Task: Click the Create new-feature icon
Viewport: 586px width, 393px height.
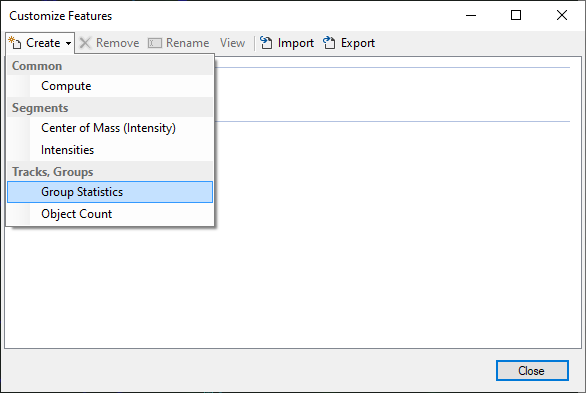Action: coord(15,43)
